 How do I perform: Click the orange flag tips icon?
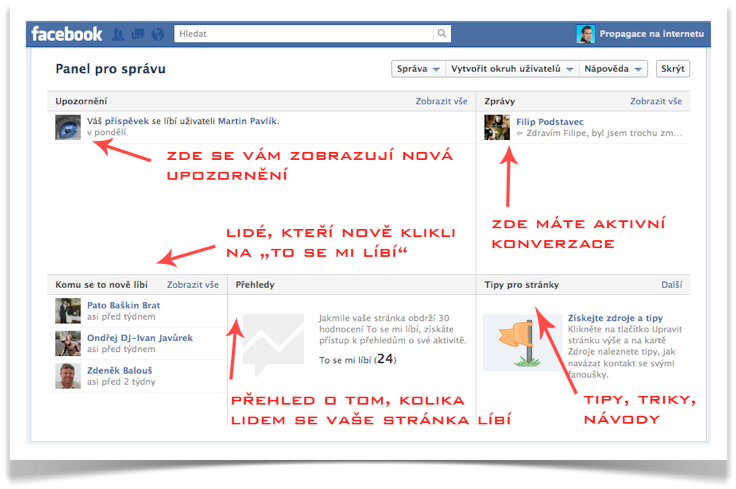522,343
